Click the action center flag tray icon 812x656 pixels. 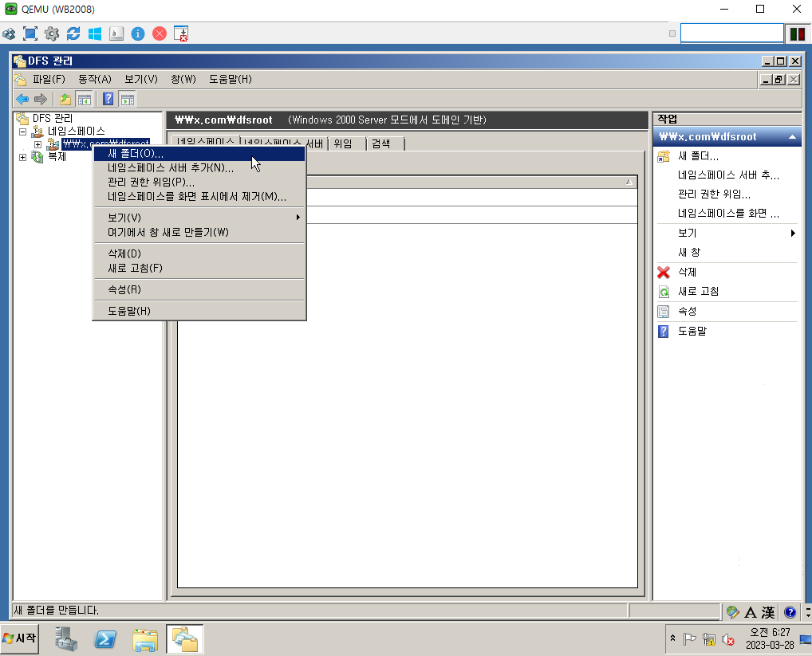coord(689,639)
